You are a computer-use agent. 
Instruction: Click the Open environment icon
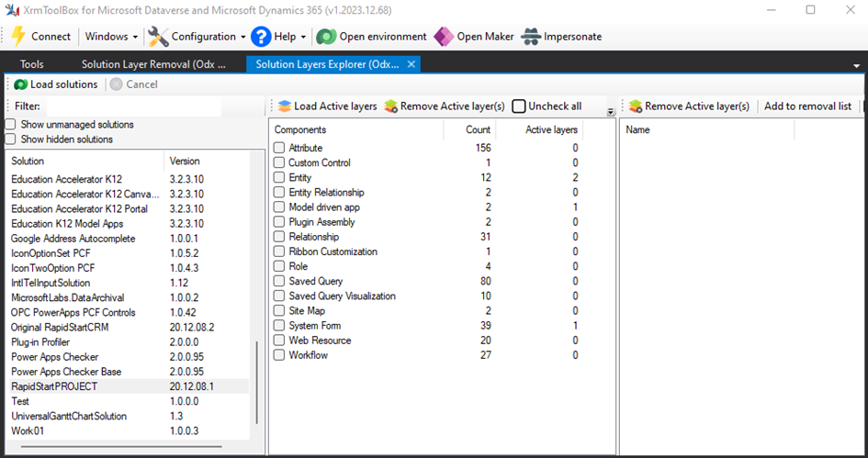327,37
